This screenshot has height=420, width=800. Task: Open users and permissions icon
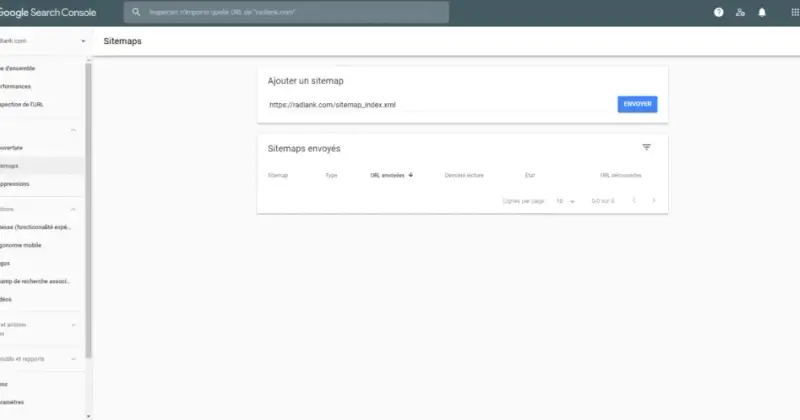coord(740,12)
